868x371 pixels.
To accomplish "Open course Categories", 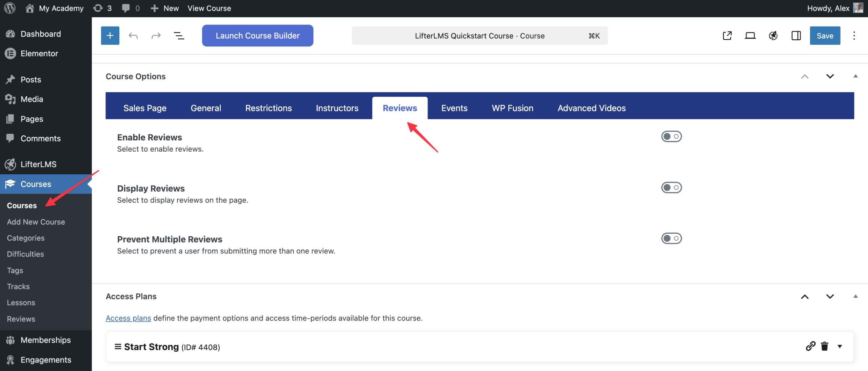I will (x=26, y=238).
